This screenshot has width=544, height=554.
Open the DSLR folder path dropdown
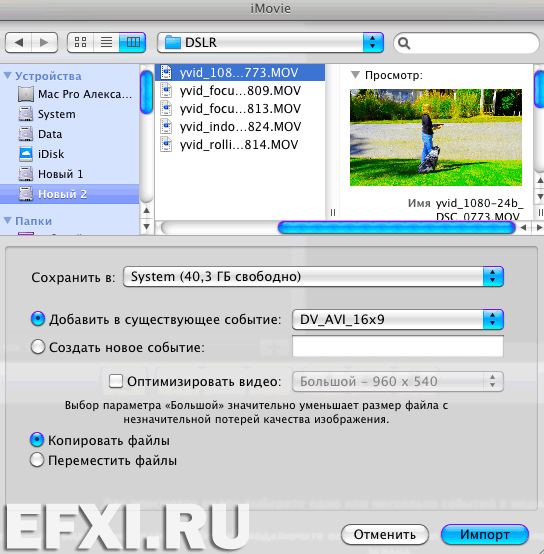click(270, 42)
